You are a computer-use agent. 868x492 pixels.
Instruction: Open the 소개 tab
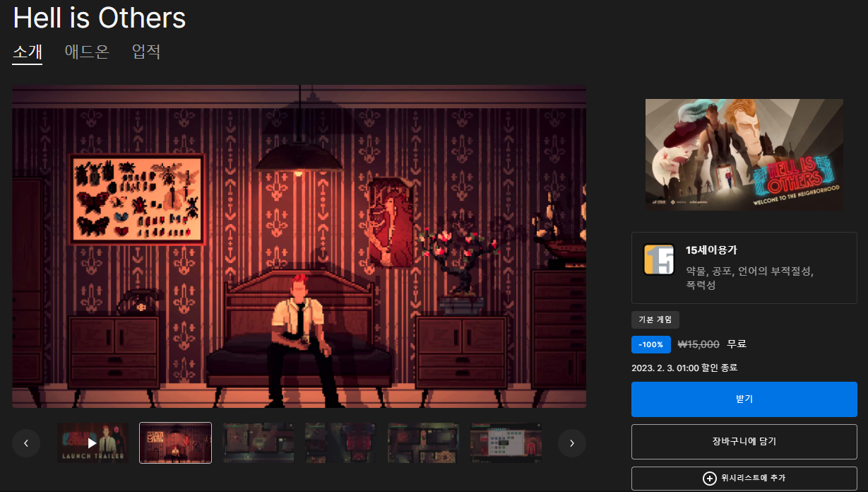28,52
